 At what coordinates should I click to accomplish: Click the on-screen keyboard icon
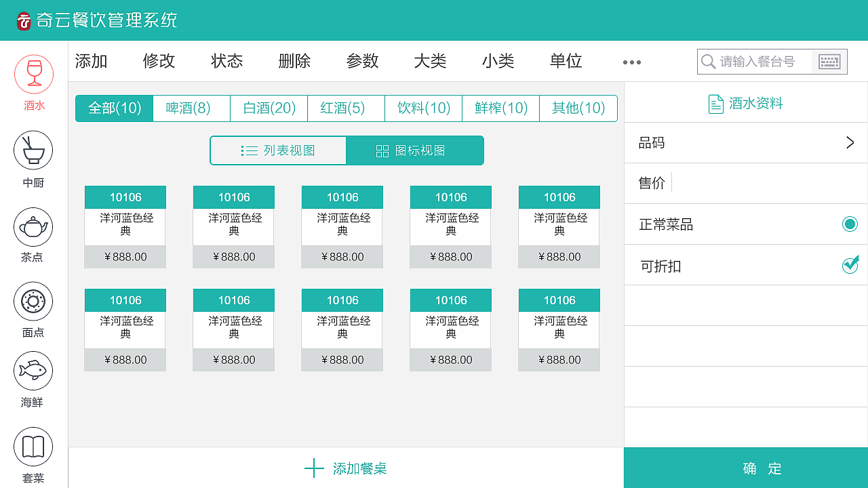tap(829, 62)
